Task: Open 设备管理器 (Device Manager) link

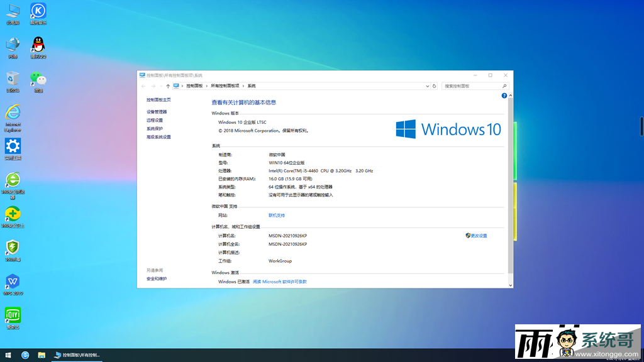Action: [x=157, y=112]
